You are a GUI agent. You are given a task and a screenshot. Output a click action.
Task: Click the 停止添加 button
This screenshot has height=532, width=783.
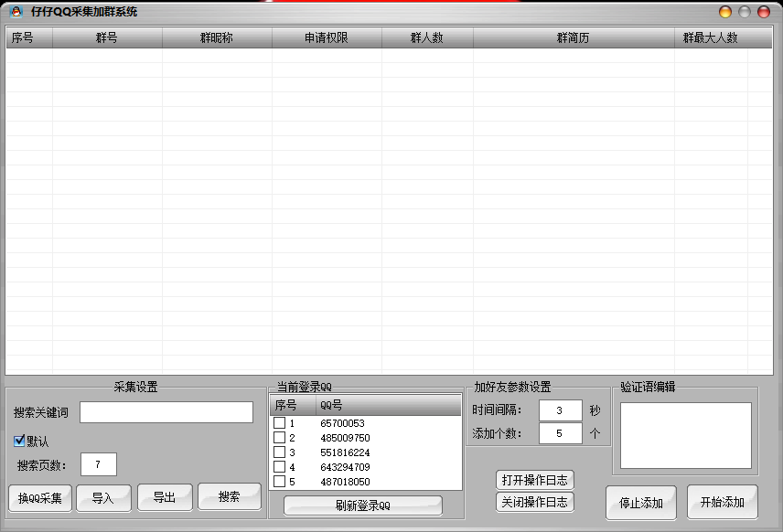(641, 503)
